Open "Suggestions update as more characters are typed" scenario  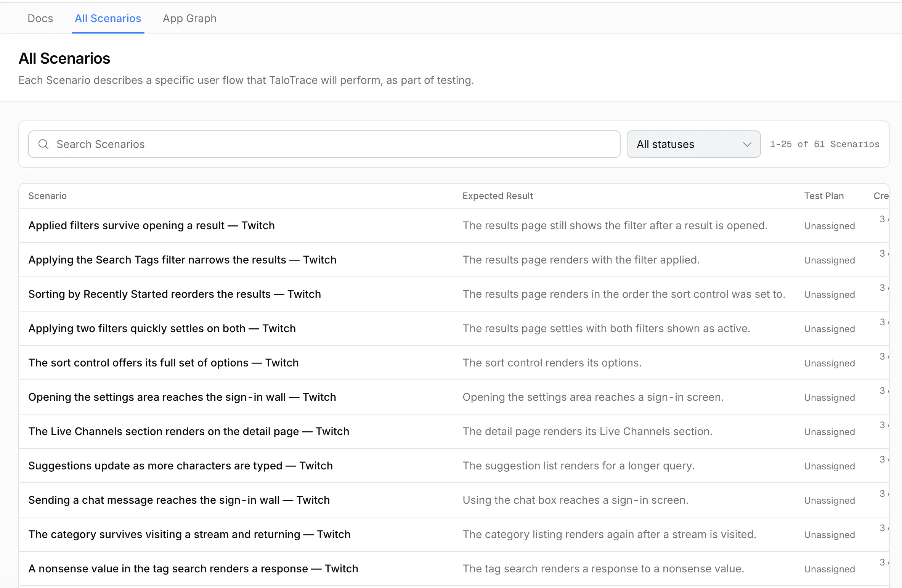[x=180, y=466]
